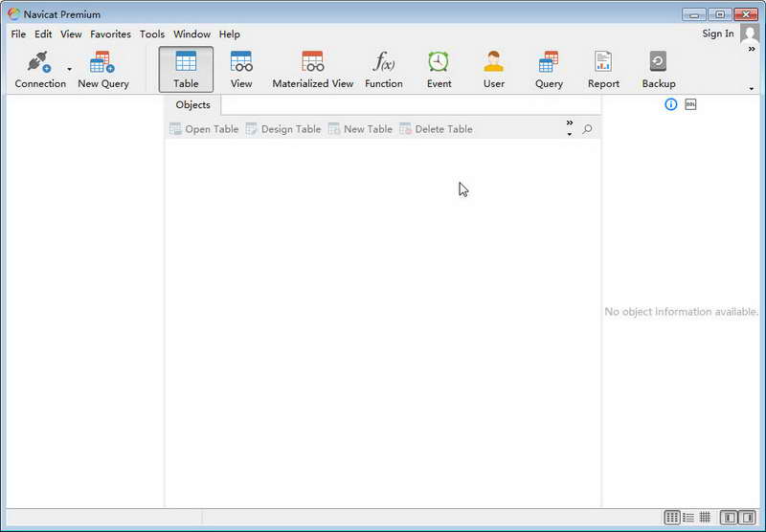Select the User management icon
Viewport: 766px width, 532px height.
tap(494, 69)
